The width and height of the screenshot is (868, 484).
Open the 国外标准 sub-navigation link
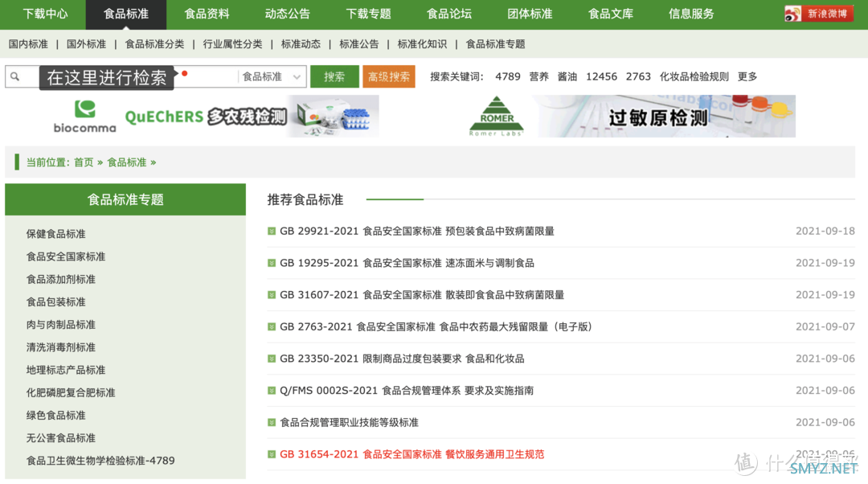point(86,44)
